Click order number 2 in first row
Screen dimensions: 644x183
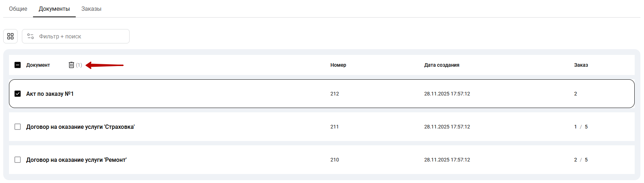(575, 94)
